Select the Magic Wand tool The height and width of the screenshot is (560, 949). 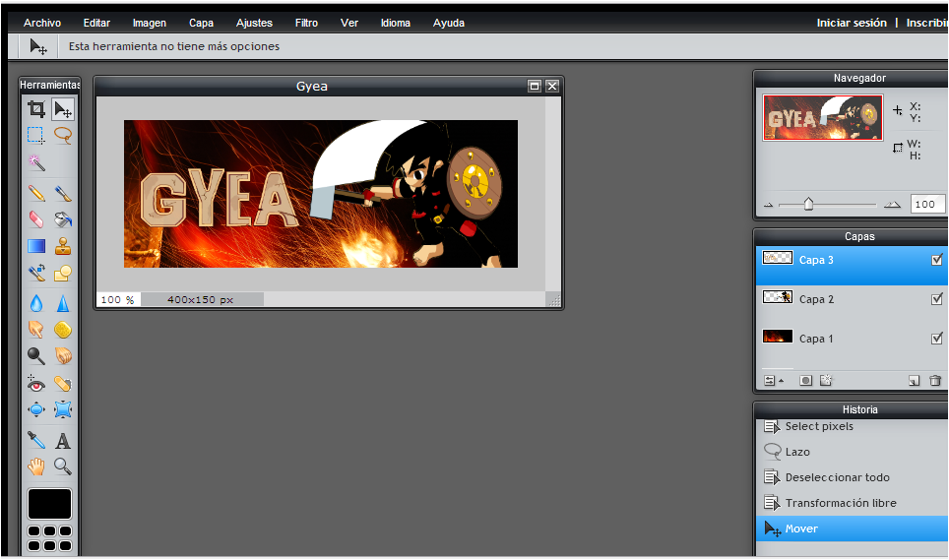tap(36, 162)
